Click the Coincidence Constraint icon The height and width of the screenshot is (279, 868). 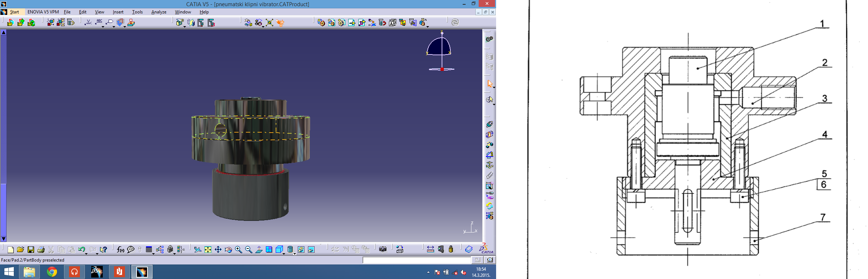(490, 124)
